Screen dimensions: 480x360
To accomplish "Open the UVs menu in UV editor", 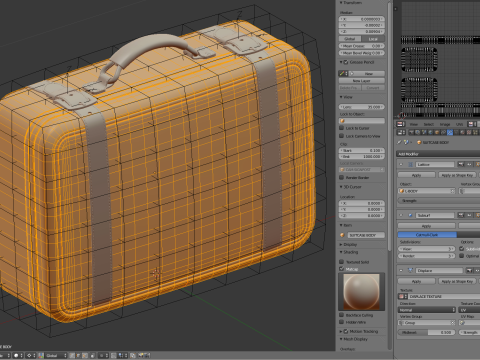I will pyautogui.click(x=460, y=124).
